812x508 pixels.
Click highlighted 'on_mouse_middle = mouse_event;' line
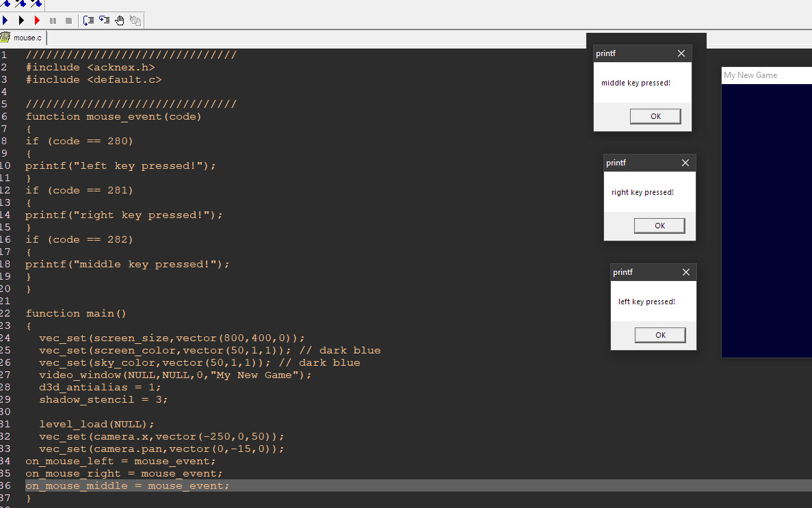click(127, 485)
